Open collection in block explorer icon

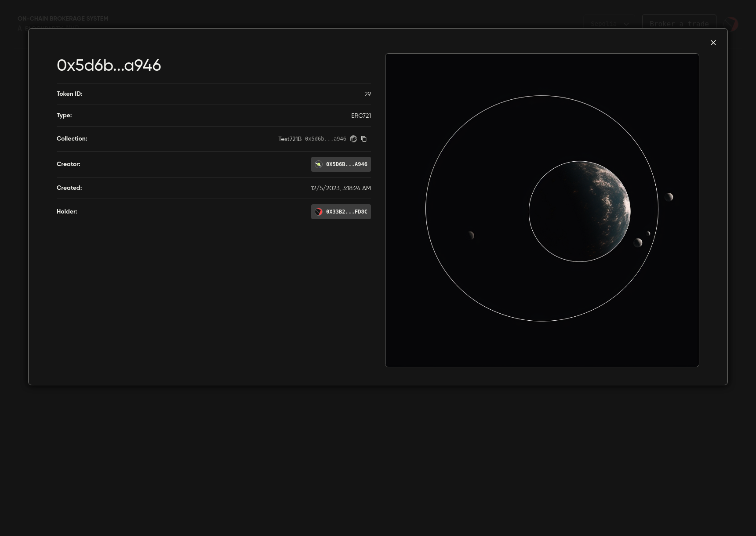pos(353,139)
